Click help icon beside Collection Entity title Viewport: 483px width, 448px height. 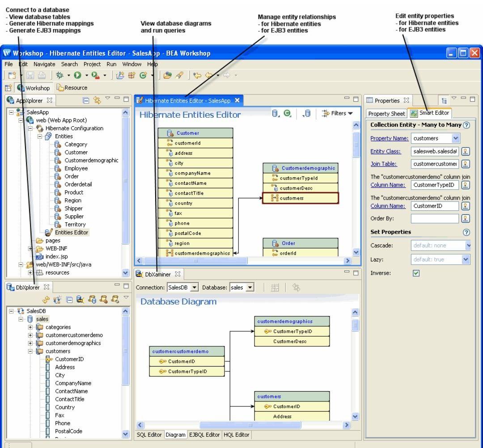[466, 125]
